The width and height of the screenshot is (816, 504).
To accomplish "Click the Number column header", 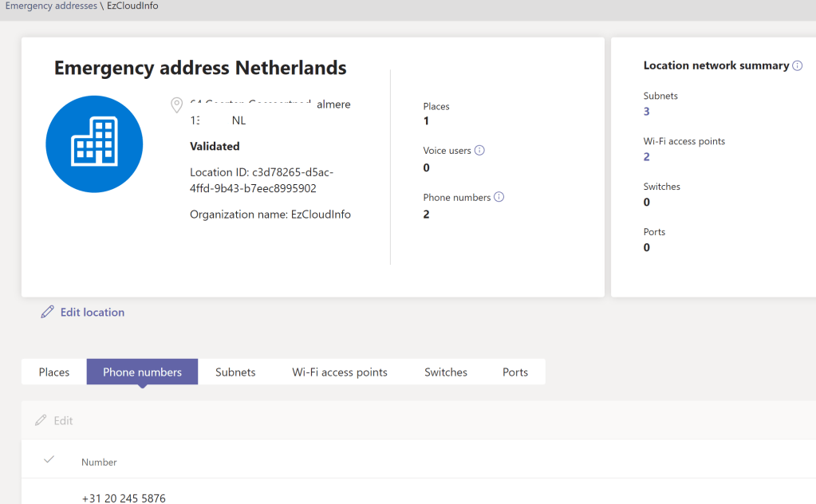I will (99, 462).
